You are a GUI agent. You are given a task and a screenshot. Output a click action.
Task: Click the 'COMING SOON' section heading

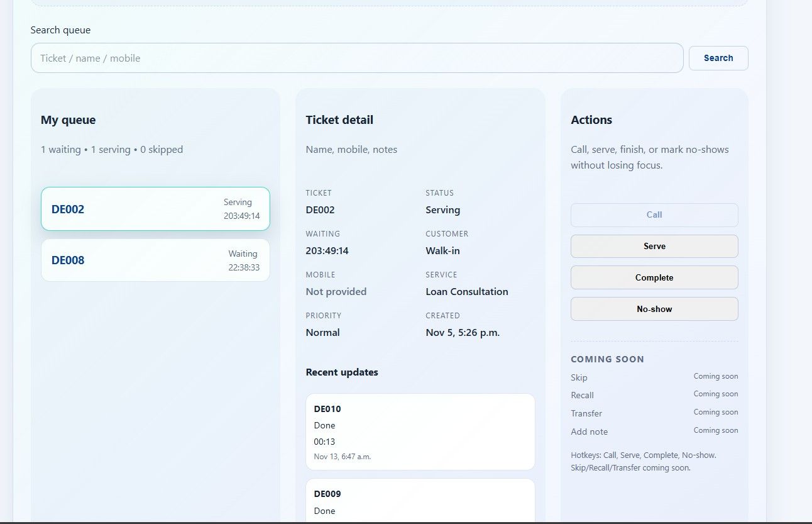[x=607, y=359]
